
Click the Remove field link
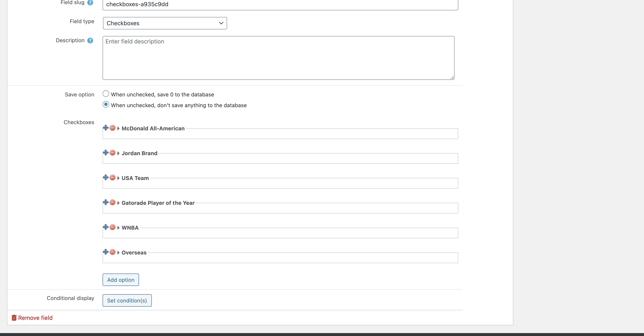[35, 318]
